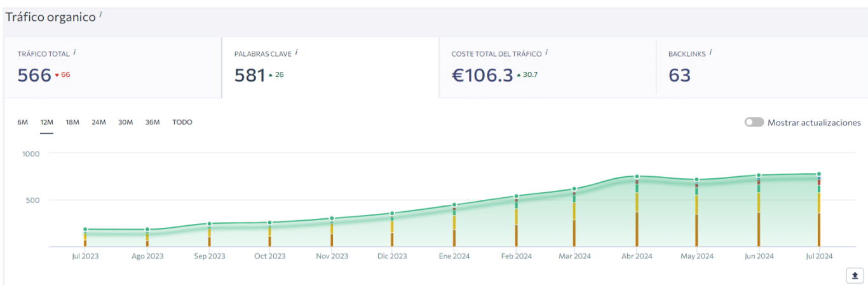The height and width of the screenshot is (285, 868).
Task: Switch chart to 24M range
Action: (98, 122)
